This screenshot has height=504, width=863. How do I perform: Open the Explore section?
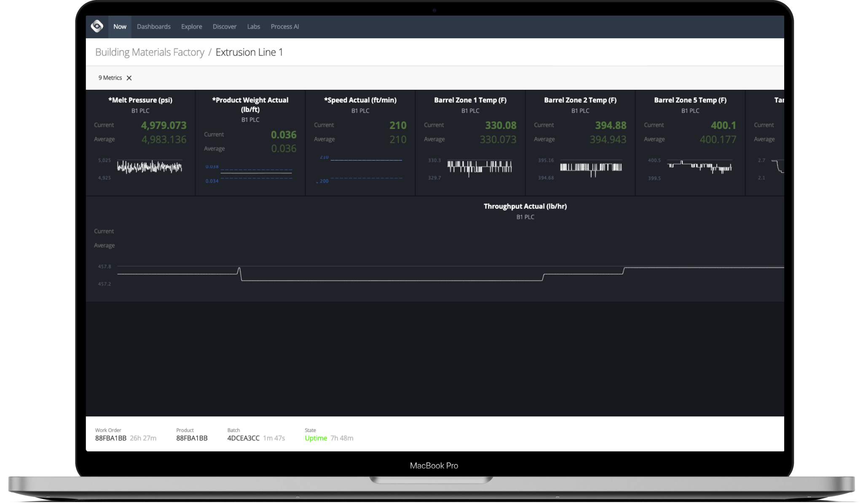pos(191,27)
